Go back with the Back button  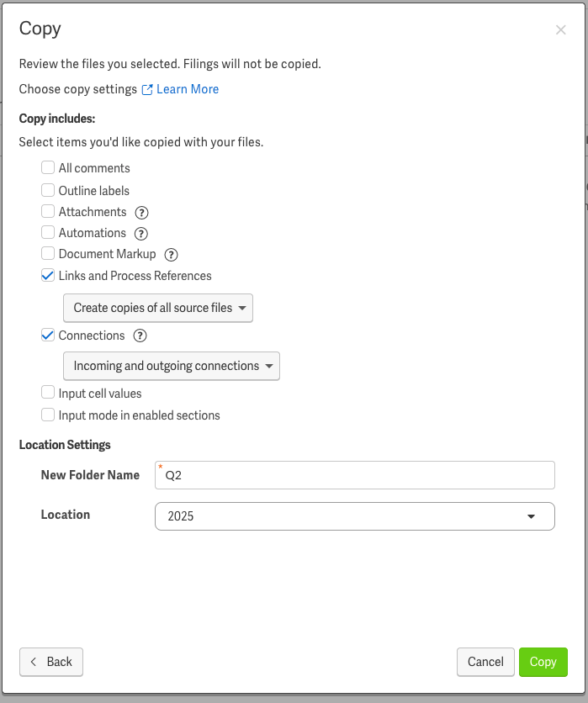point(51,662)
